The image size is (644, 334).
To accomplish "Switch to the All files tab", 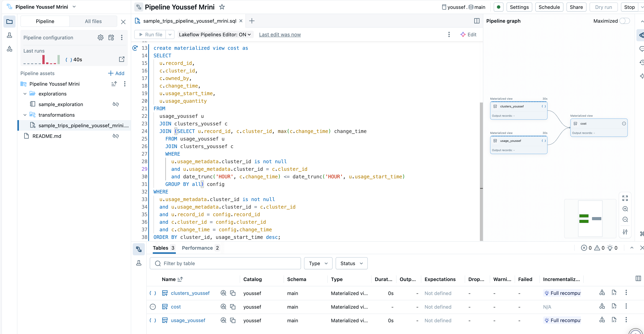I will click(x=93, y=21).
